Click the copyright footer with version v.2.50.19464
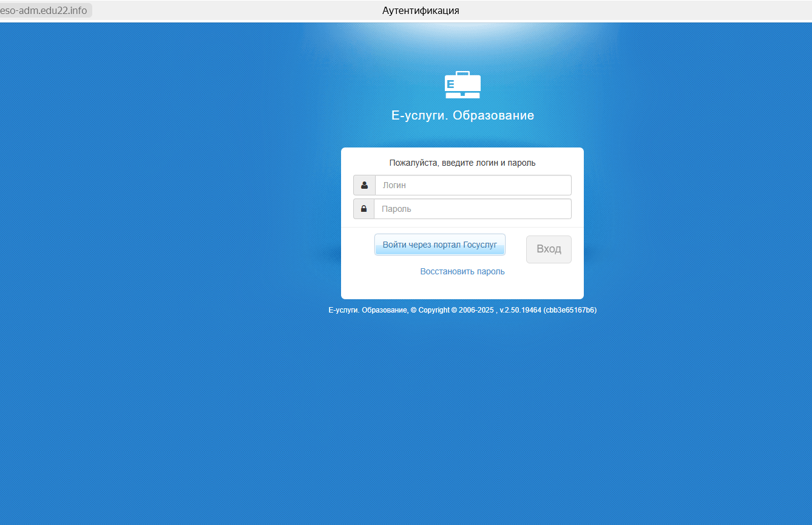The image size is (812, 525). 462,310
